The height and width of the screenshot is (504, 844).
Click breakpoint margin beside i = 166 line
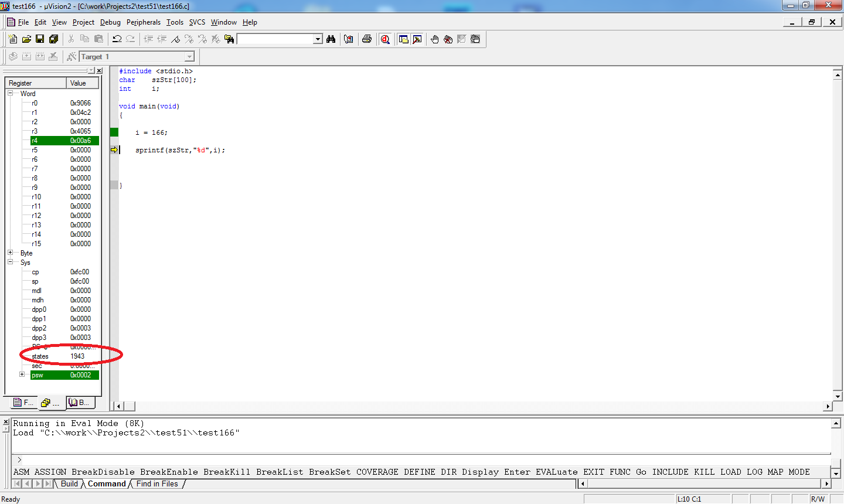(x=114, y=132)
